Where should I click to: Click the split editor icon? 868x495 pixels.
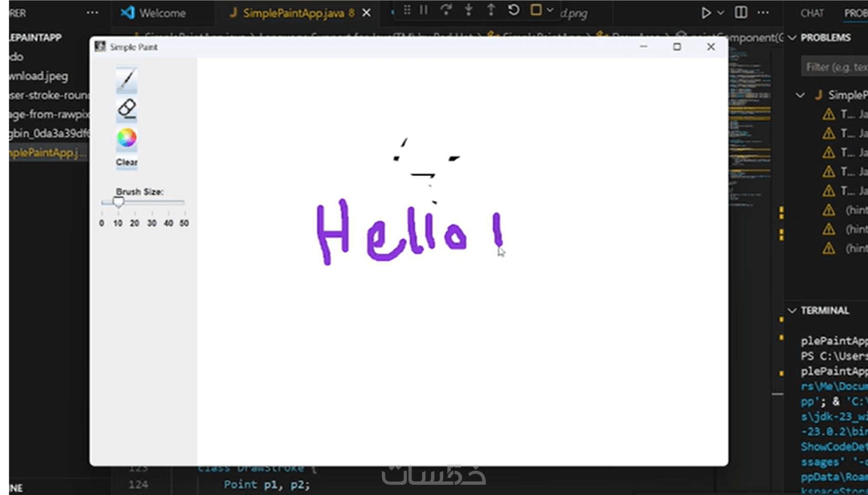[741, 13]
